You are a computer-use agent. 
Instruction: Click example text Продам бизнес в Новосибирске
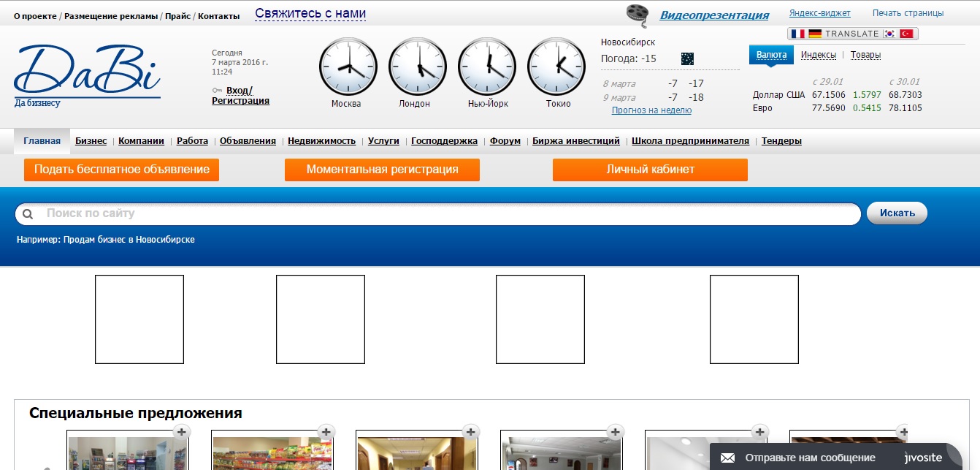(129, 240)
